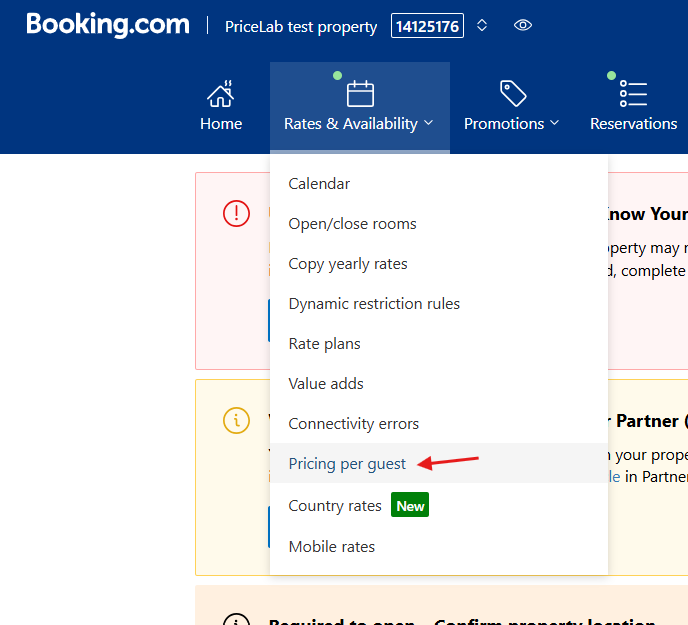Image resolution: width=688 pixels, height=625 pixels.
Task: Select Calendar from the menu
Action: click(x=439, y=184)
